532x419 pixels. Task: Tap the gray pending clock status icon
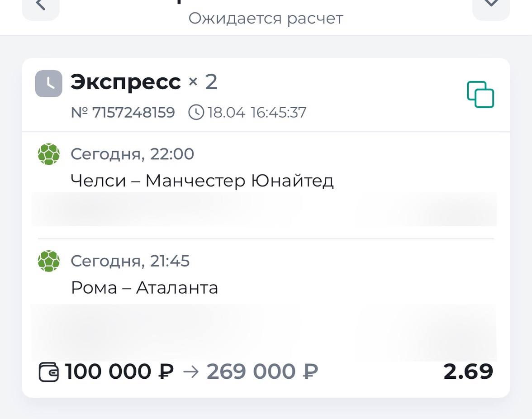coord(49,84)
